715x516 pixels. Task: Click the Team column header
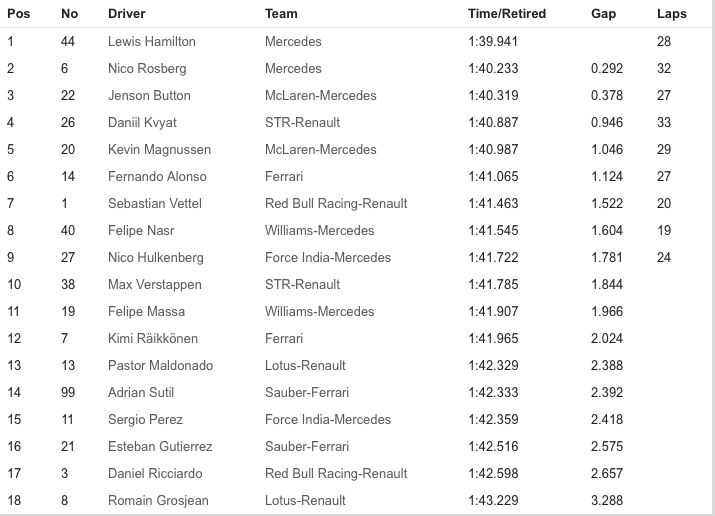pos(281,14)
